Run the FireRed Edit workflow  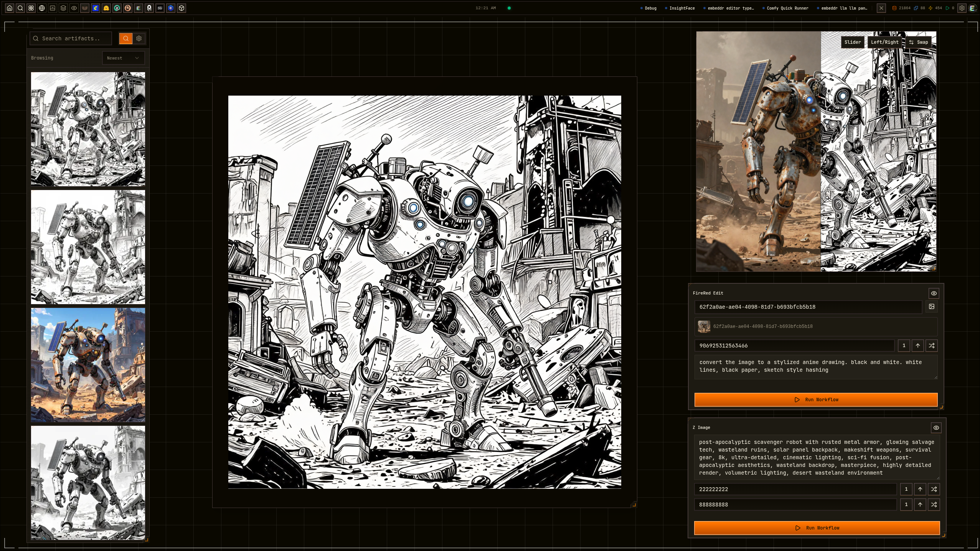[x=816, y=400]
